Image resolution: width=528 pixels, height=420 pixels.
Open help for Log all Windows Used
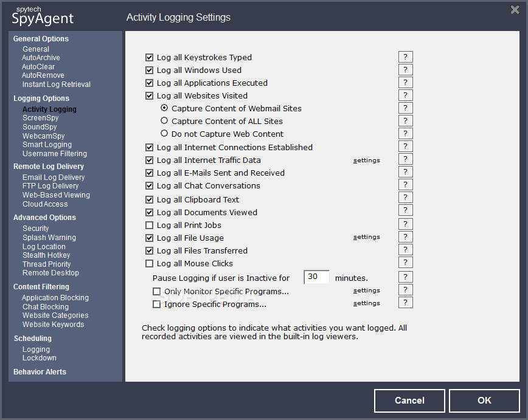(405, 70)
